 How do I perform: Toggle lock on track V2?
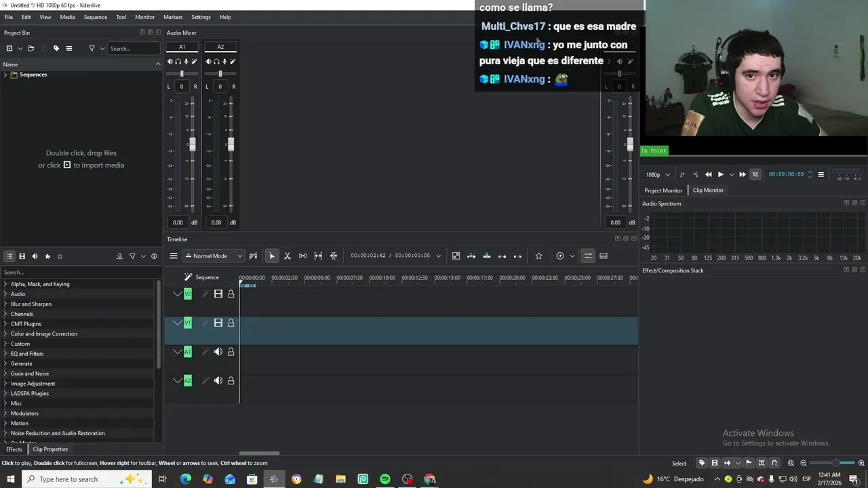point(231,294)
